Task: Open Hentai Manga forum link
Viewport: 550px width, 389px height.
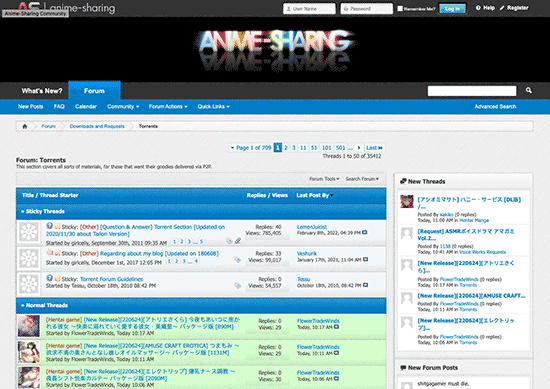Action: click(474, 220)
